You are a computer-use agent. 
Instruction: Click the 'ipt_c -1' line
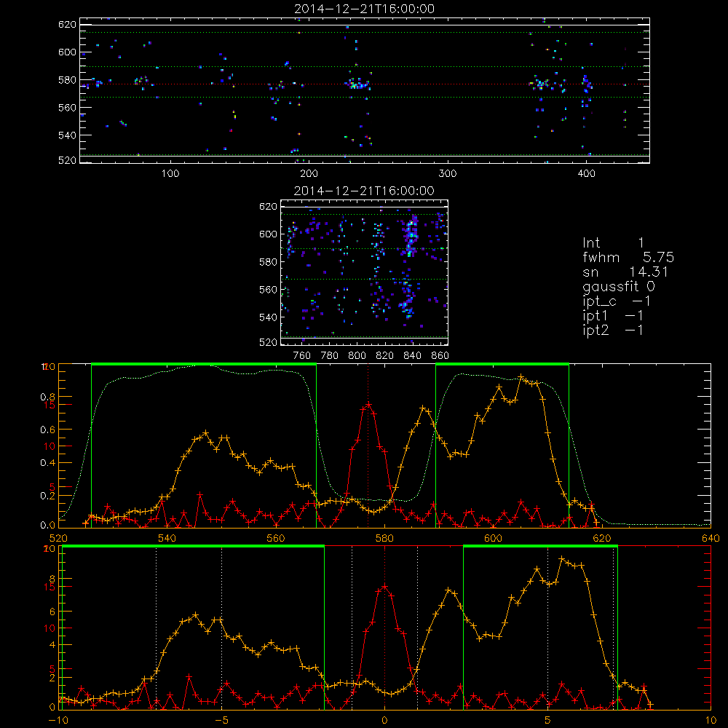(617, 301)
